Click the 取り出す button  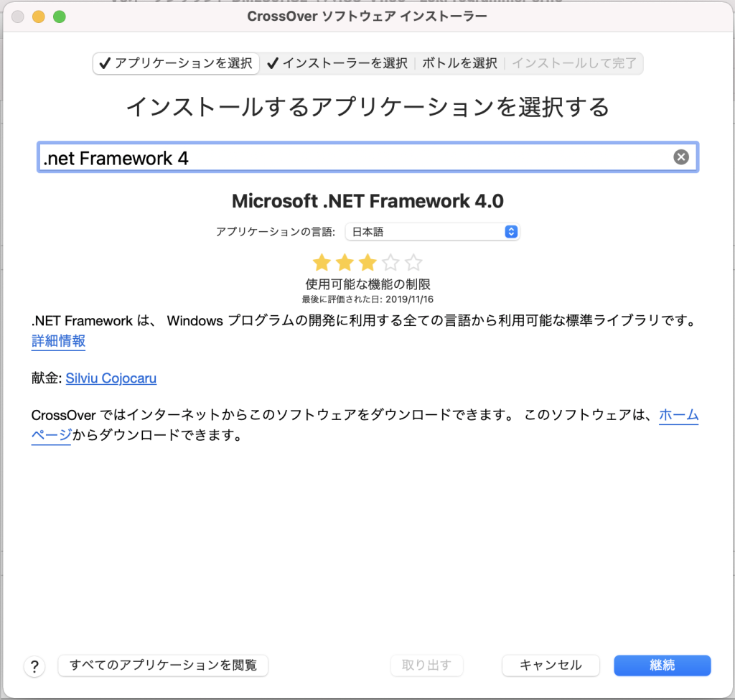coord(426,665)
